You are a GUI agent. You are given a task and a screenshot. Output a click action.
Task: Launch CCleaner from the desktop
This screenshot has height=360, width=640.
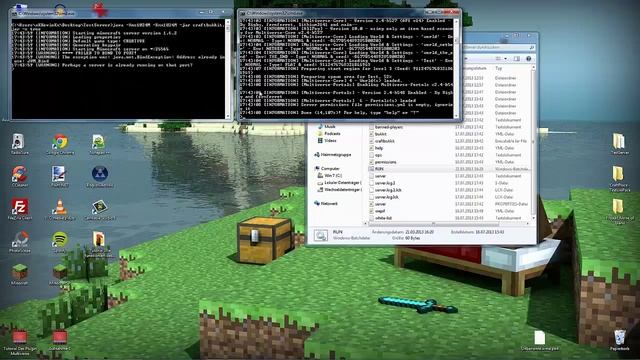pyautogui.click(x=19, y=176)
